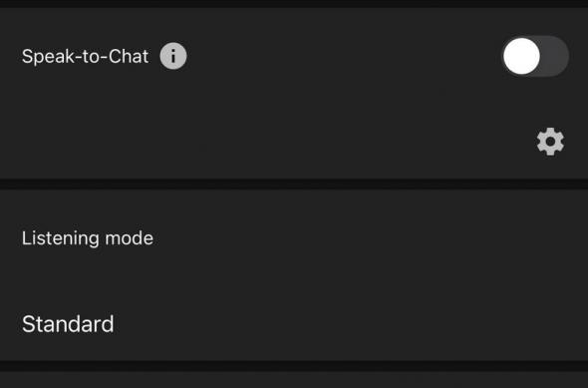The height and width of the screenshot is (388, 588).
Task: View Speak-to-Chat explanation with info button
Action: [173, 56]
